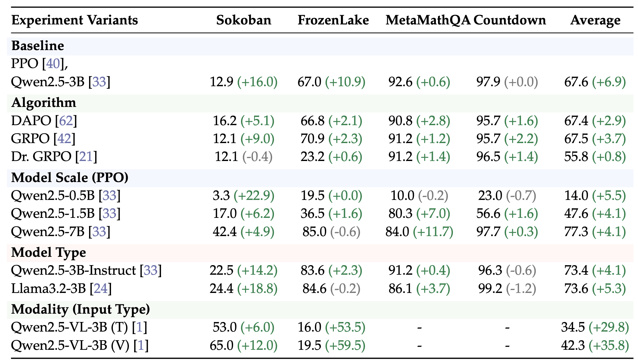Viewport: 638px width, 364px height.
Task: Open the Dr. GRPO citation 21
Action: click(86, 157)
